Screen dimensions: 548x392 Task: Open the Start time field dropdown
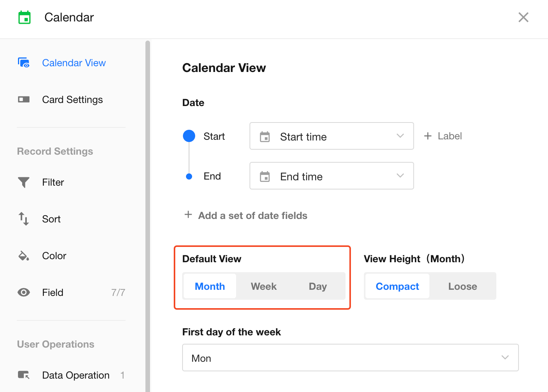[331, 136]
